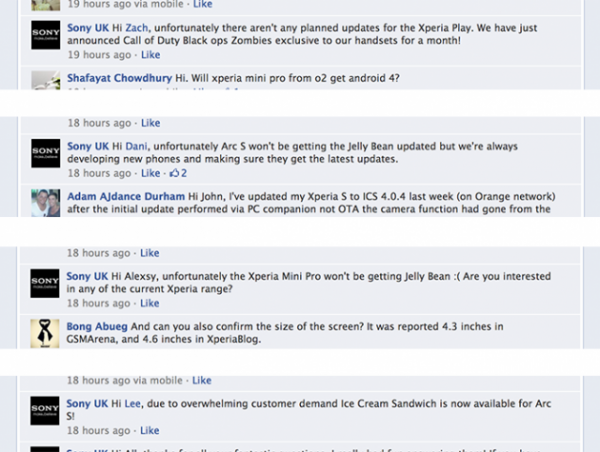Image resolution: width=600 pixels, height=452 pixels.
Task: Like Sony UK's reply to Zach
Action: click(150, 55)
